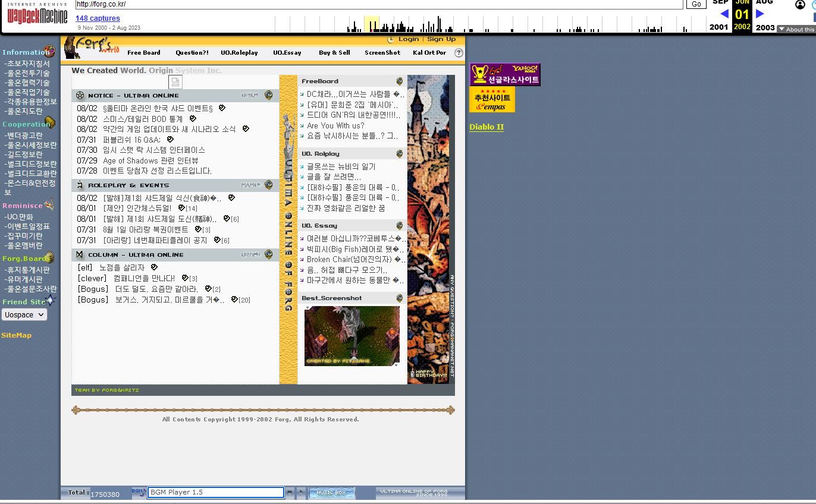The width and height of the screenshot is (816, 504).
Task: Play the BGM player track
Action: pos(302,493)
